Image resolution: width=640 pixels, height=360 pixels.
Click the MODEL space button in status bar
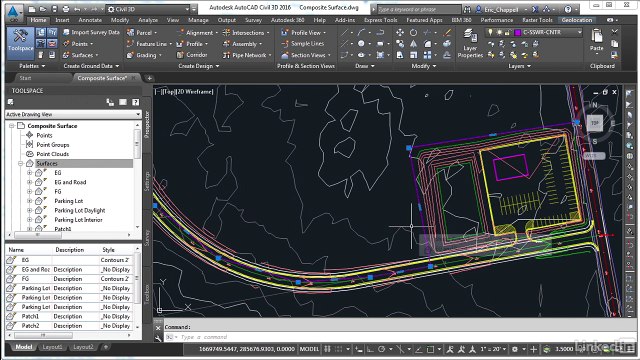point(309,349)
